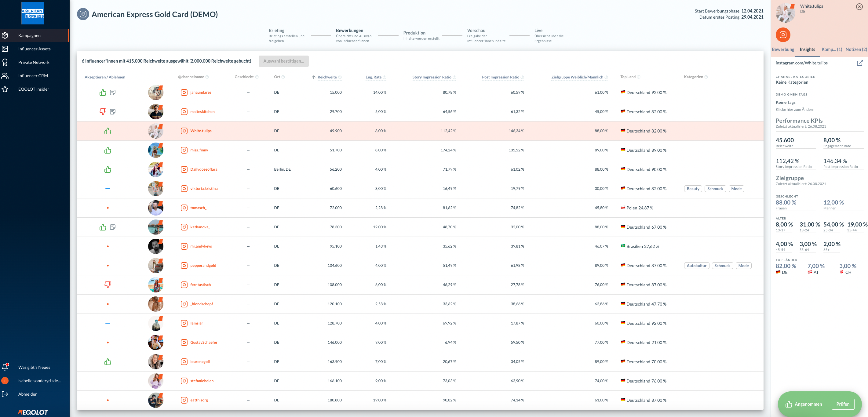Close the White.tulips side panel

pyautogui.click(x=859, y=7)
